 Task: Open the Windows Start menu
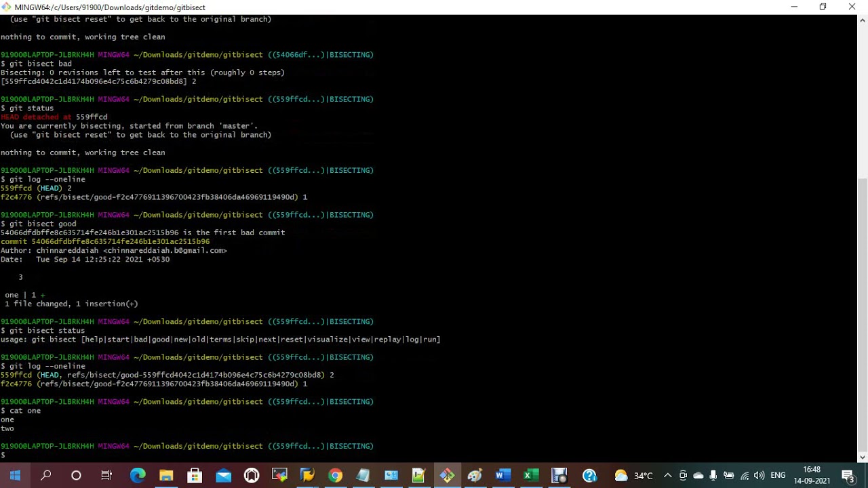coord(15,475)
